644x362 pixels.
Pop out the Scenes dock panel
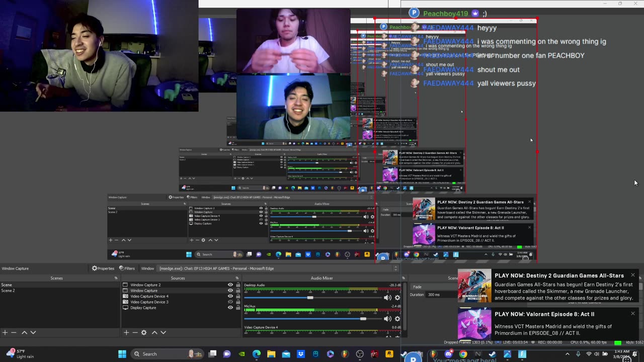pyautogui.click(x=116, y=278)
